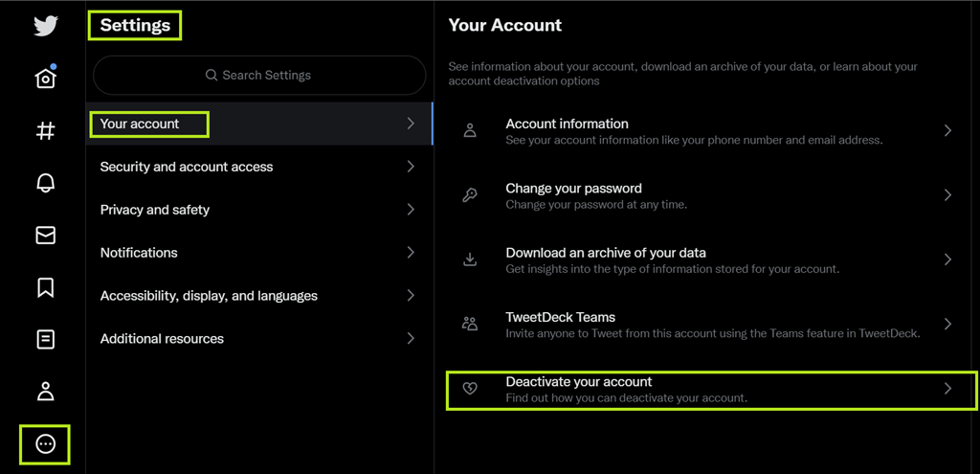Open Explore via the hashtag icon

pyautogui.click(x=45, y=131)
